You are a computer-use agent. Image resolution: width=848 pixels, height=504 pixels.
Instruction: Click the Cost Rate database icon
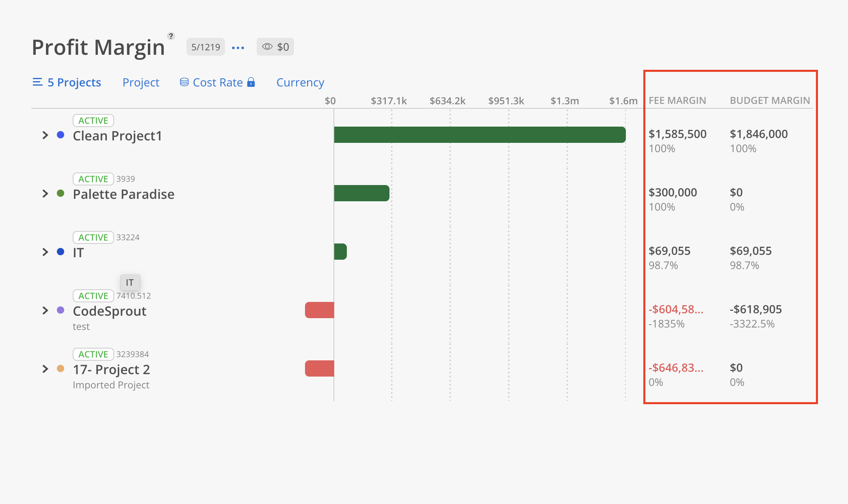coord(184,82)
